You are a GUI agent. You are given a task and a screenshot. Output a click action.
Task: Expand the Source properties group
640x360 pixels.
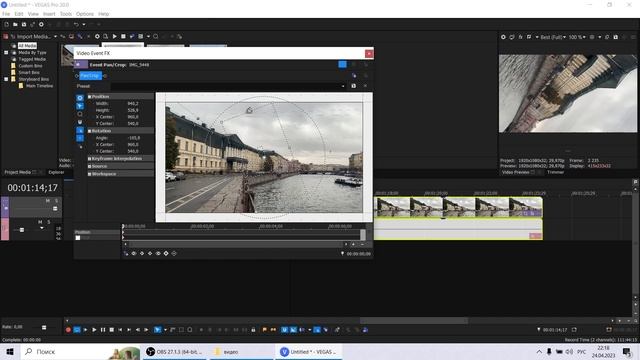(x=89, y=166)
